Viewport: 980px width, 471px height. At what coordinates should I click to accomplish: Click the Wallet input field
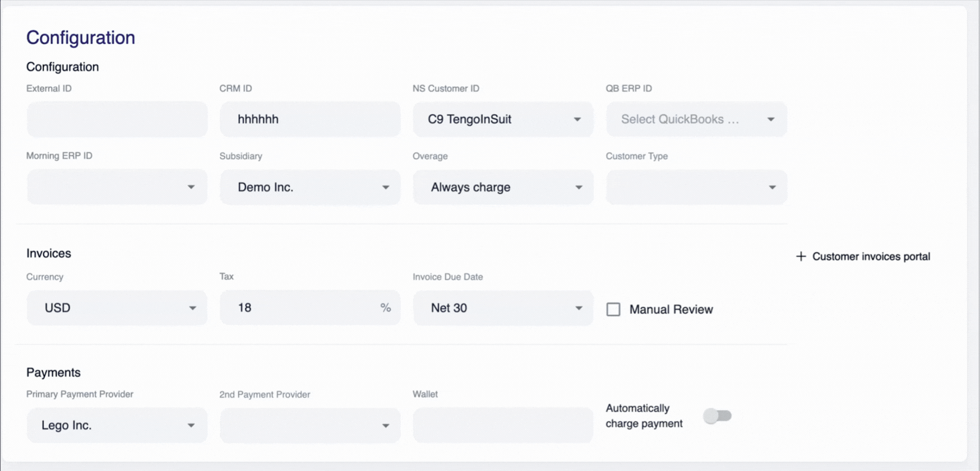503,425
